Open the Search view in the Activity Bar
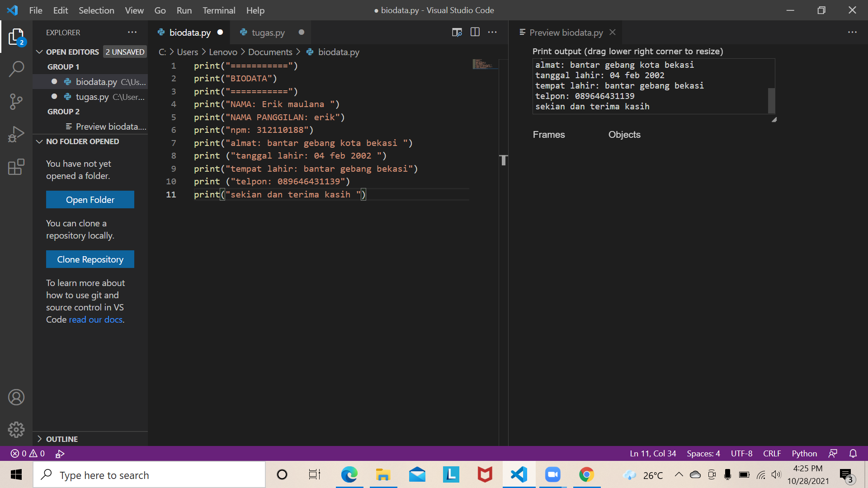The image size is (868, 488). coord(16,69)
